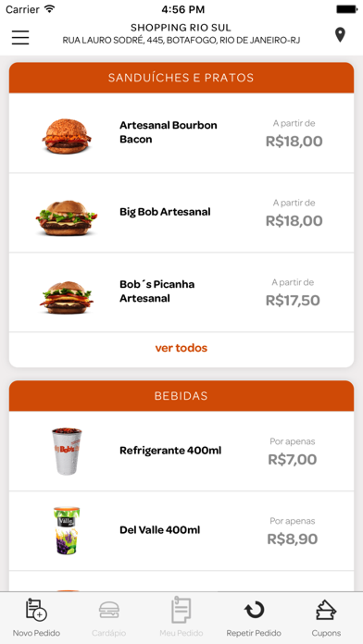
Task: Tap the R$17,50 picanha price
Action: [x=293, y=300]
